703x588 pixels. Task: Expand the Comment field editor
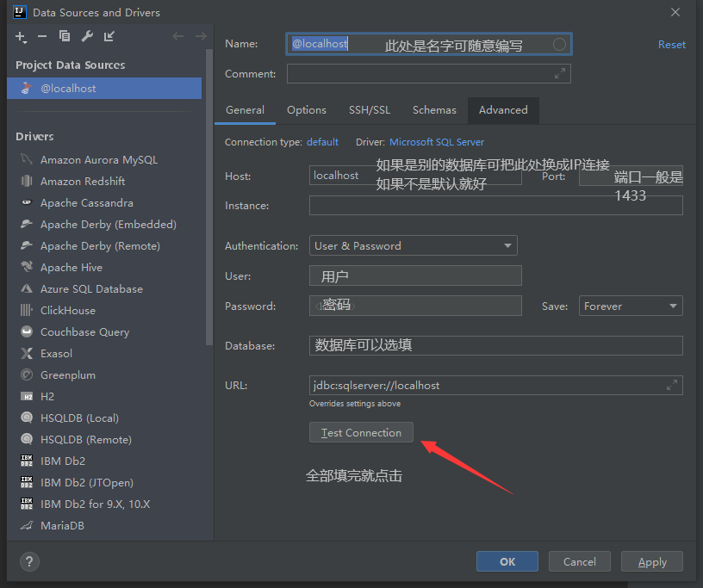tap(559, 73)
